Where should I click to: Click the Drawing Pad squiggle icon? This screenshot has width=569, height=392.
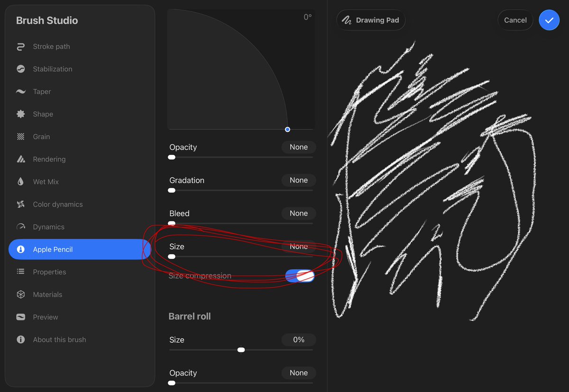347,20
